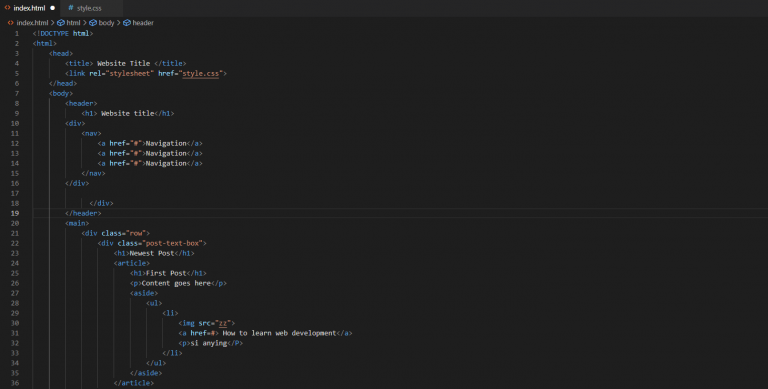Image resolution: width=768 pixels, height=389 pixels.
Task: Click the opening <header> tag on line 8
Action: tap(81, 103)
